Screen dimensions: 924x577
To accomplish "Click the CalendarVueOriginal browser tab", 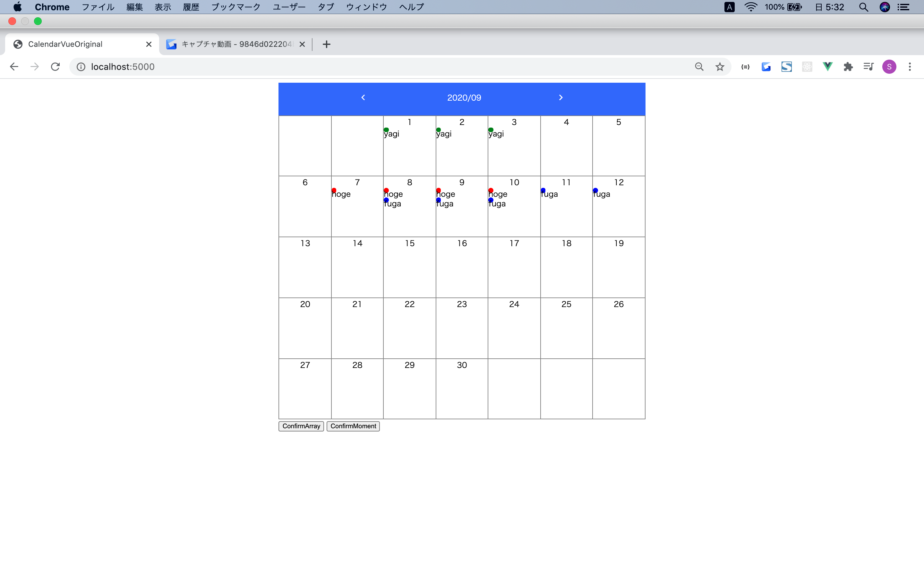I will [x=80, y=44].
